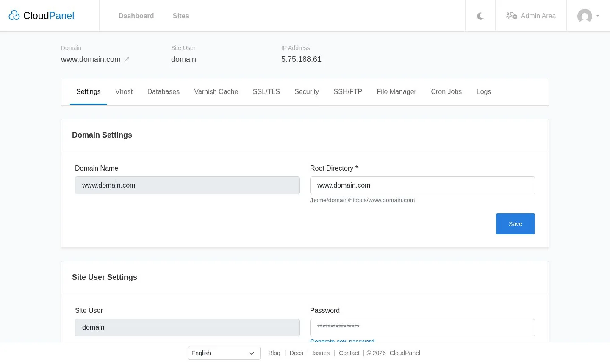Click the IP address 5.75.188.61
610x364 pixels.
(x=301, y=59)
